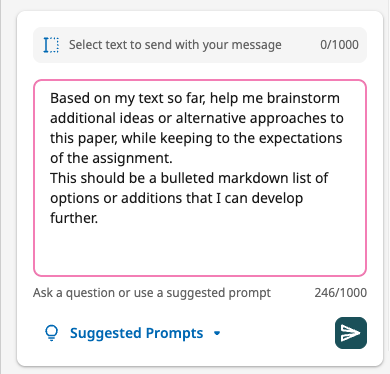This screenshot has height=374, width=390.
Task: Send the message with the paper plane button
Action: [x=351, y=333]
